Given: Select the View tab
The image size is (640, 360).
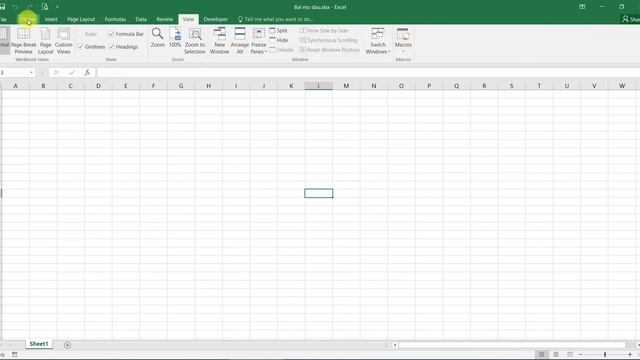Looking at the screenshot, I should (188, 19).
